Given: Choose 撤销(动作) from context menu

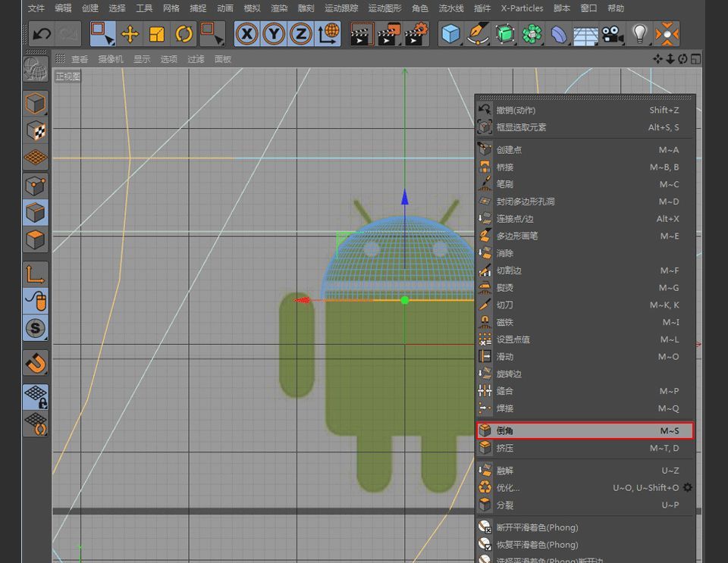Looking at the screenshot, I should click(585, 110).
